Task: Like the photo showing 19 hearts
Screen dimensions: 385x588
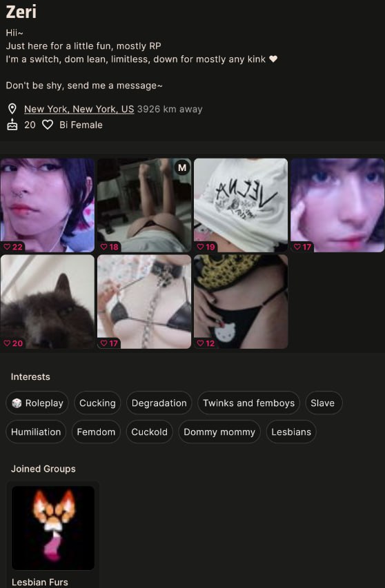Action: (x=206, y=247)
